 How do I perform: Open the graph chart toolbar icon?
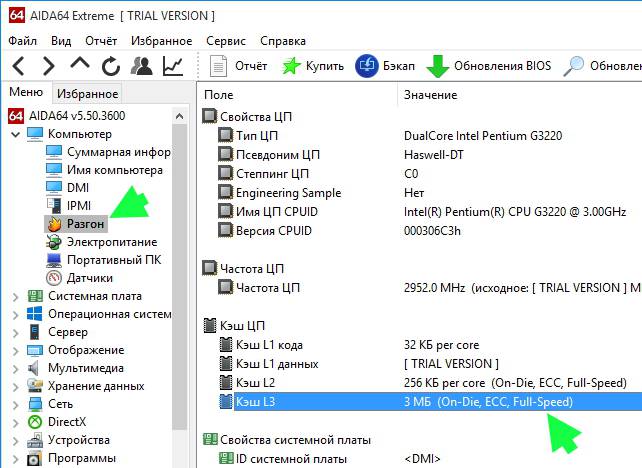[x=172, y=66]
